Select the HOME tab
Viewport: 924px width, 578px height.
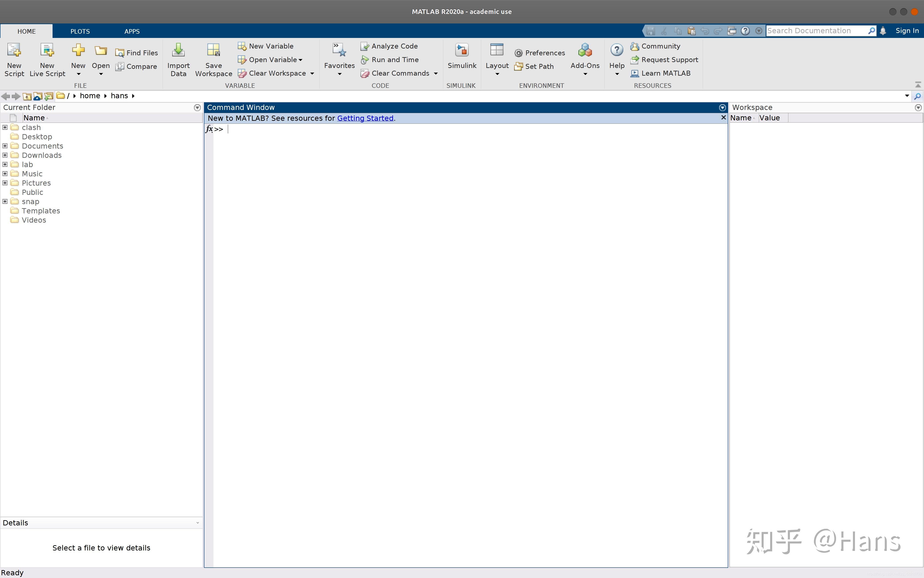pos(26,31)
